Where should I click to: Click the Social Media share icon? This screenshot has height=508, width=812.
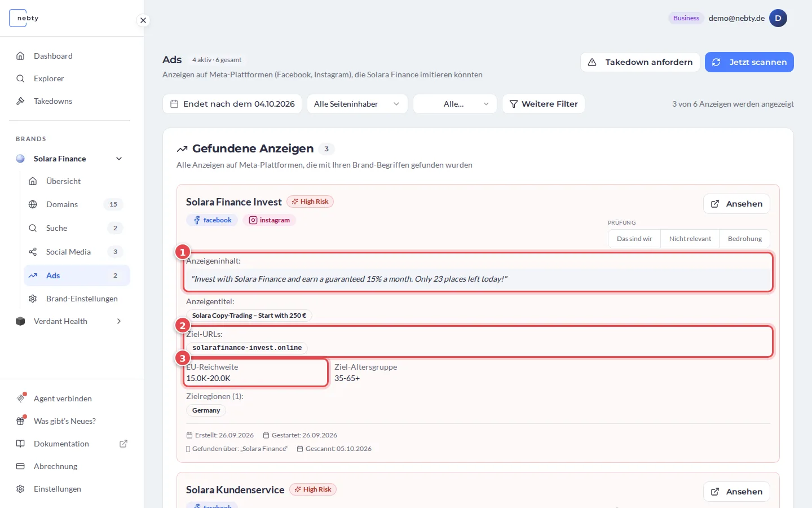pyautogui.click(x=33, y=252)
